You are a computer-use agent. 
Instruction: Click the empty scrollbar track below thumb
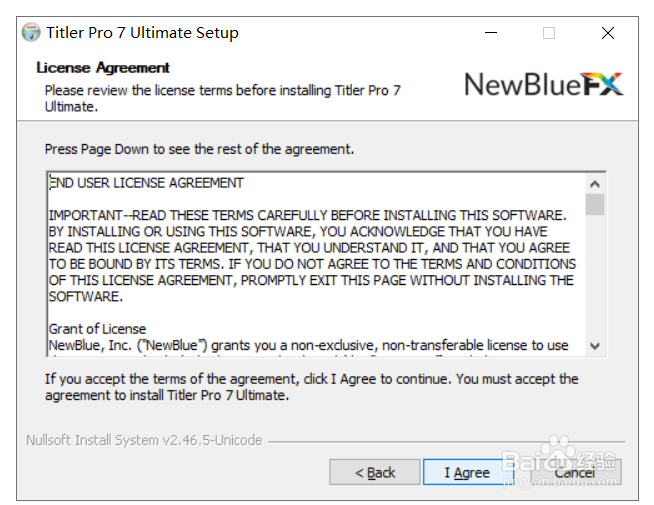point(595,275)
